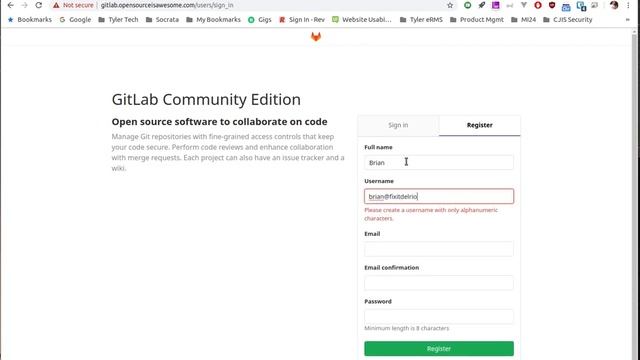This screenshot has height=360, width=640.
Task: Open the green circle extension icon
Action: [467, 5]
